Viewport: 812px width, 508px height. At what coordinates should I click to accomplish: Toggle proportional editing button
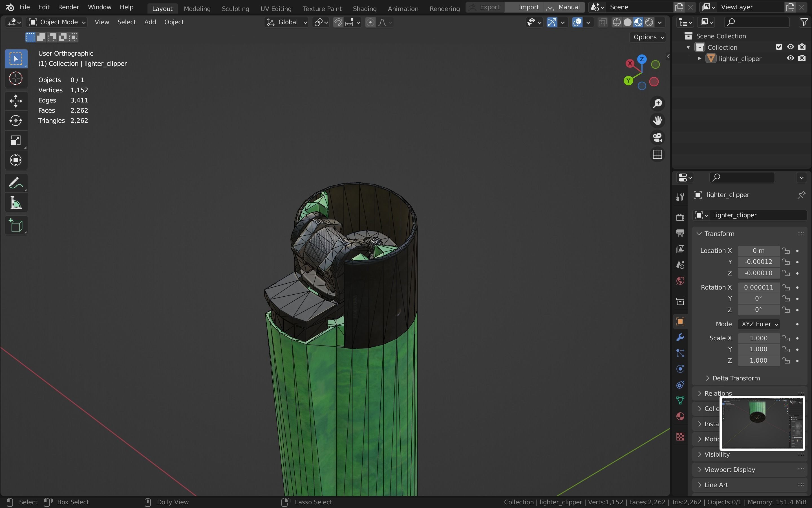pyautogui.click(x=370, y=22)
